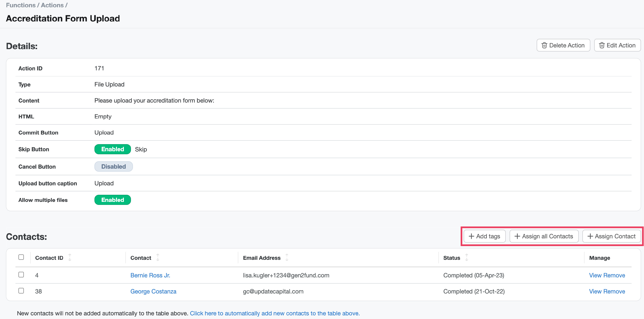Go to Functions breadcrumb

coord(21,5)
